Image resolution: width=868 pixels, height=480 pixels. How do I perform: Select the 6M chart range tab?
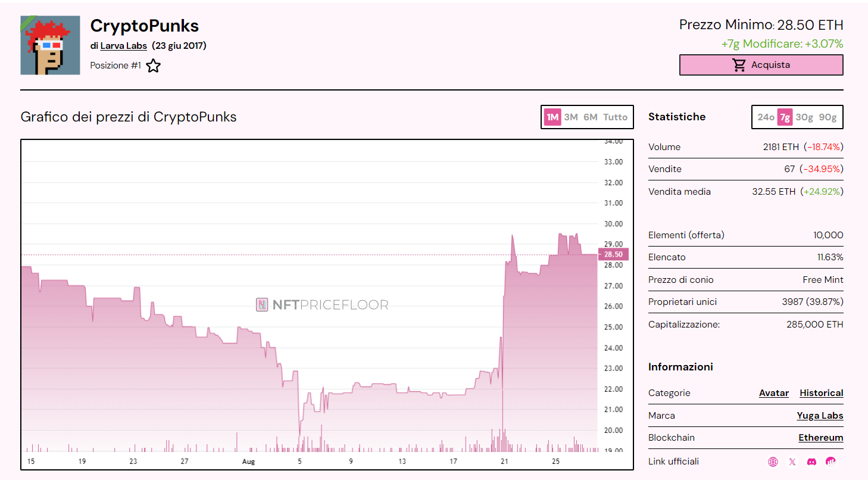pyautogui.click(x=590, y=117)
